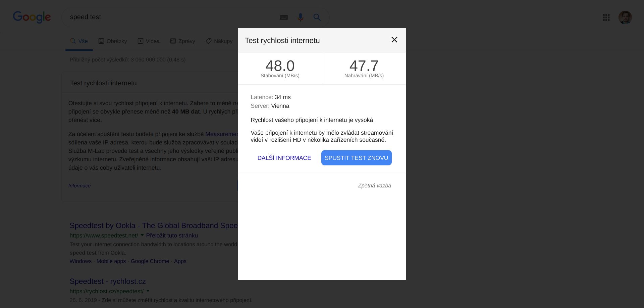Open the Mobile apps sitelink
644x308 pixels.
(111, 261)
